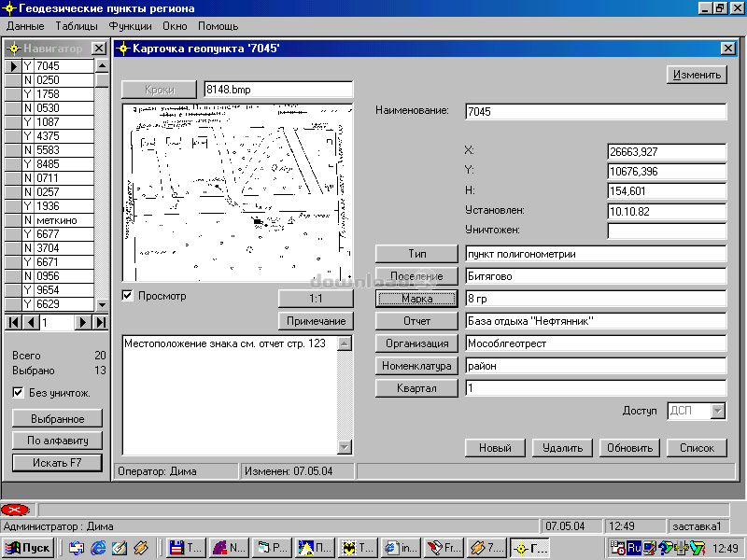Click the Изменить button

point(697,75)
